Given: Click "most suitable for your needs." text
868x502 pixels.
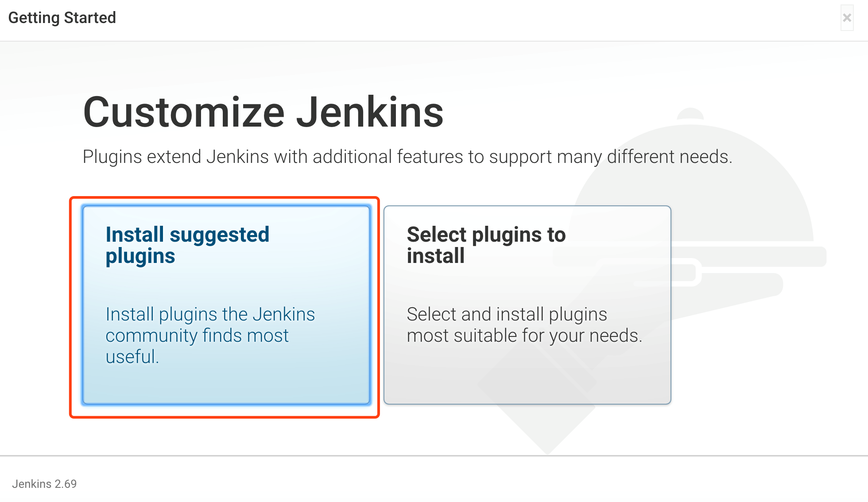Looking at the screenshot, I should coord(524,336).
